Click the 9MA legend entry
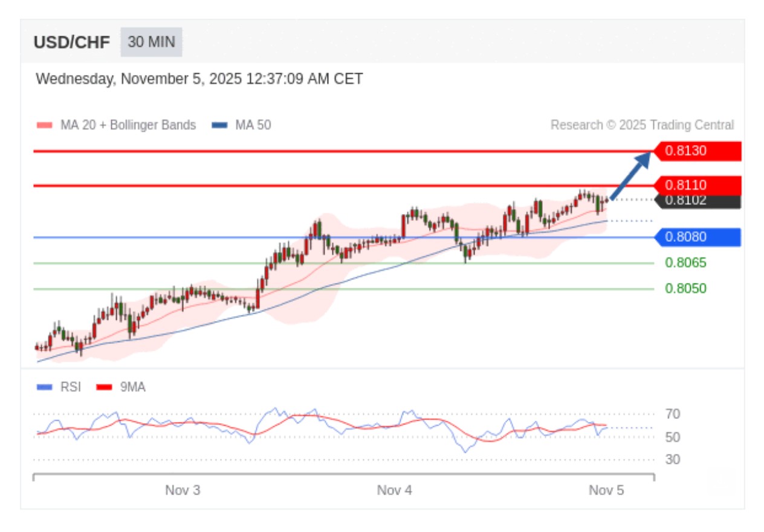 pyautogui.click(x=121, y=387)
